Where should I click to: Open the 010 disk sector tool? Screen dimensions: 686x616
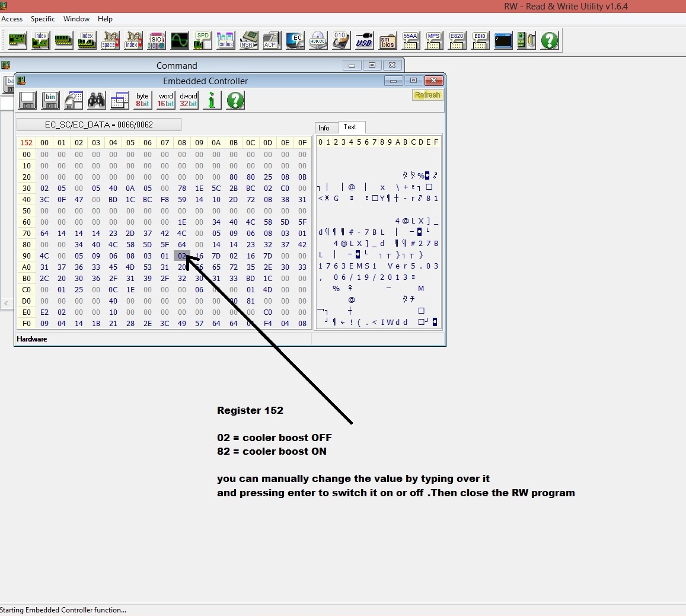(342, 40)
